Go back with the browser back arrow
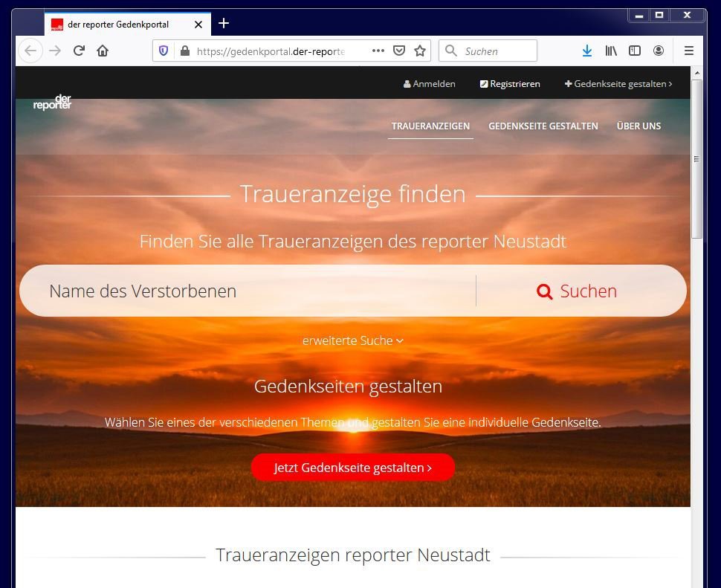Viewport: 721px width, 588px height. pos(30,51)
